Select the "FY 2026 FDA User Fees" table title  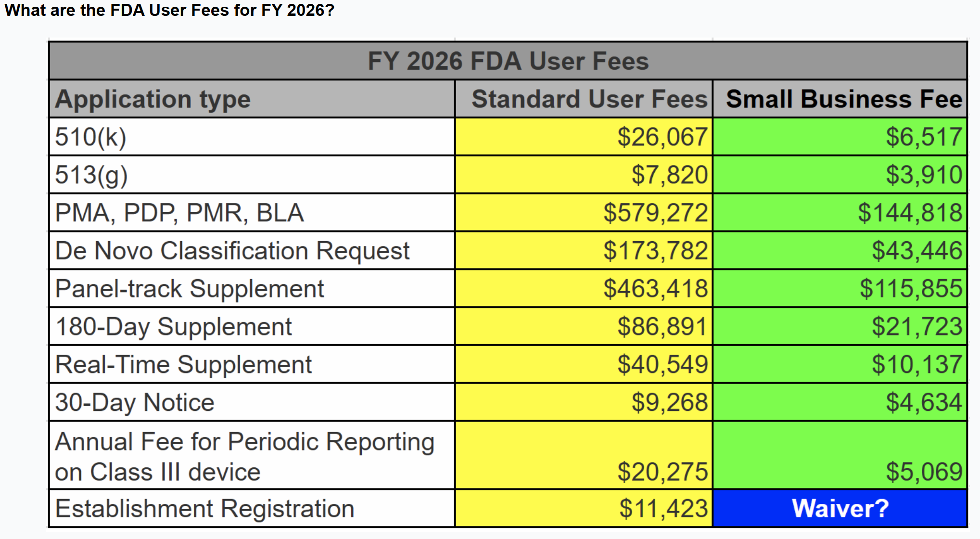pos(508,61)
